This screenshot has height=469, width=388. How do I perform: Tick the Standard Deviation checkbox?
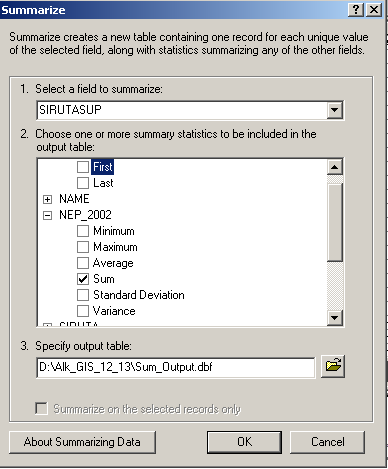tap(83, 295)
